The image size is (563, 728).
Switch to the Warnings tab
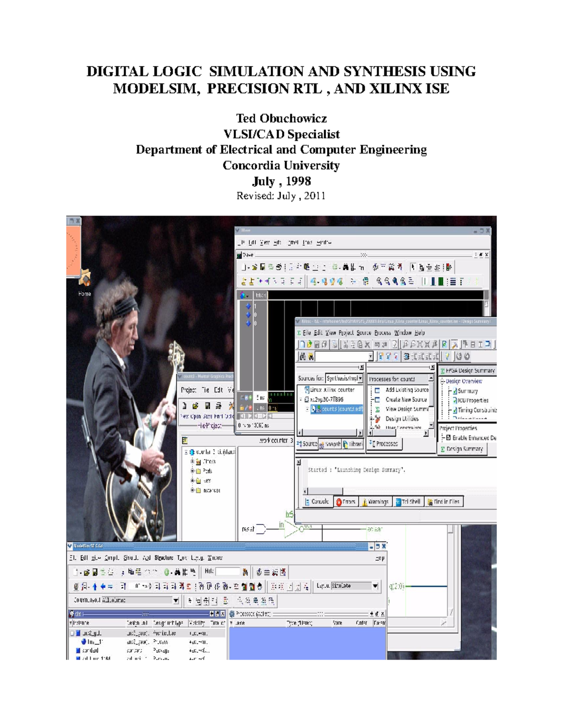[x=375, y=502]
